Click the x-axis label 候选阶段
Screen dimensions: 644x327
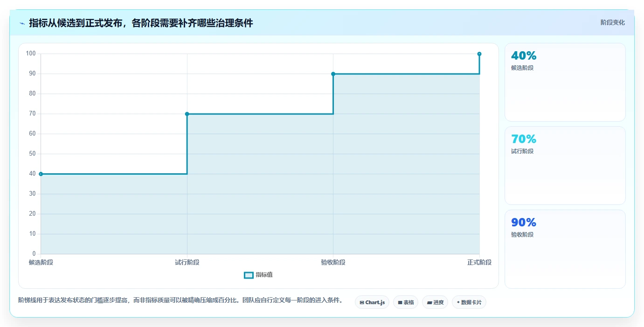pos(41,262)
